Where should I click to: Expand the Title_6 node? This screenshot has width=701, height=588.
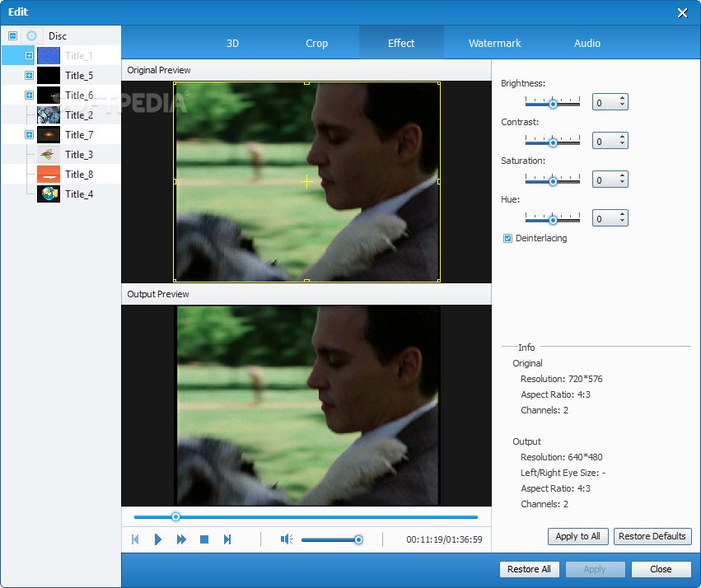click(x=29, y=96)
